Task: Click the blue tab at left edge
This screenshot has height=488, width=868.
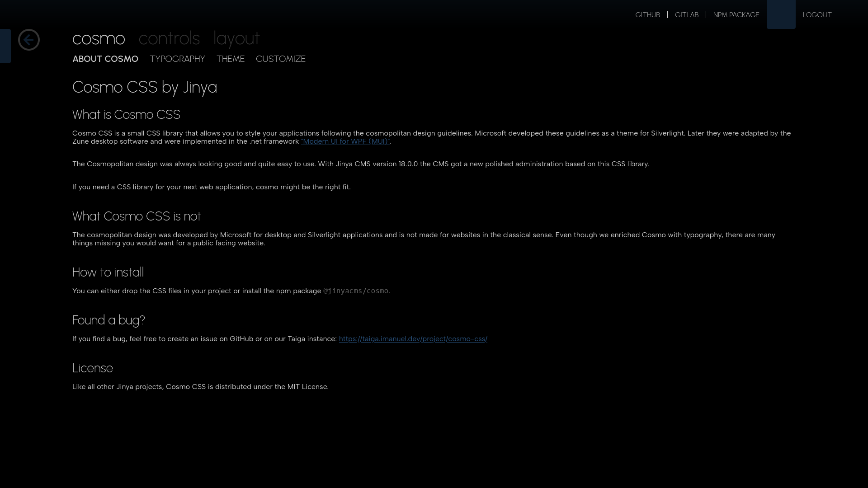Action: pos(5,46)
